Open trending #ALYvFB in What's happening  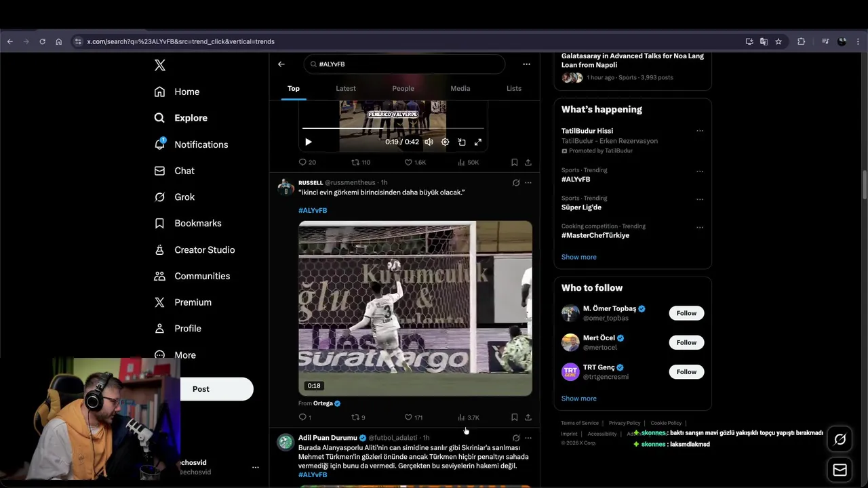[576, 180]
